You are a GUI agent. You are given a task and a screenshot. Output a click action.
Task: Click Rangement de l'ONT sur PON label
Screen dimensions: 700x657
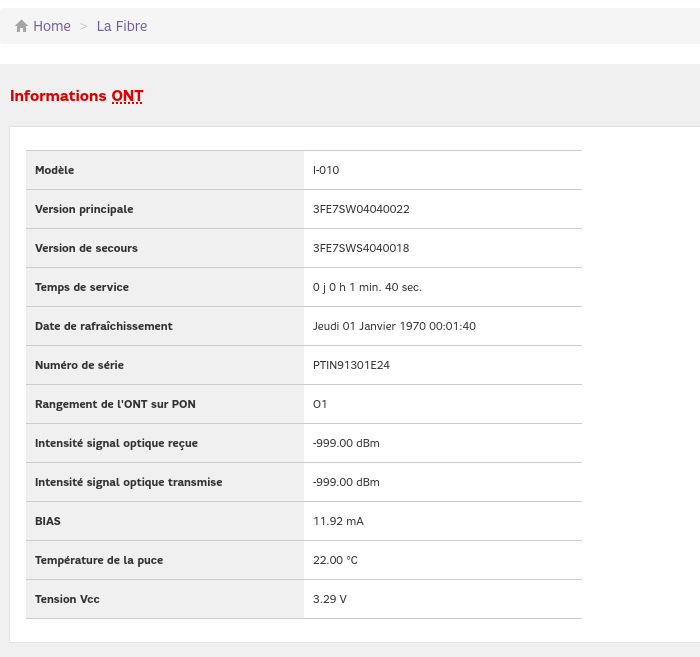click(115, 404)
